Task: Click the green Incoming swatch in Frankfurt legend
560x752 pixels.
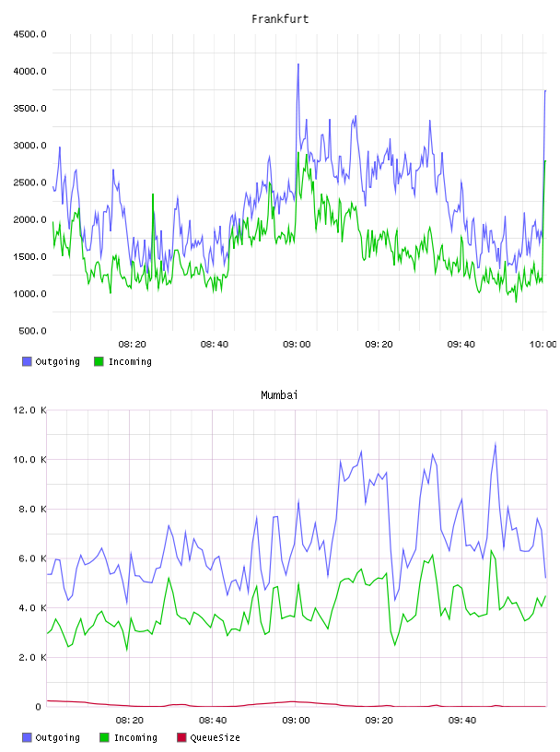Action: (99, 361)
